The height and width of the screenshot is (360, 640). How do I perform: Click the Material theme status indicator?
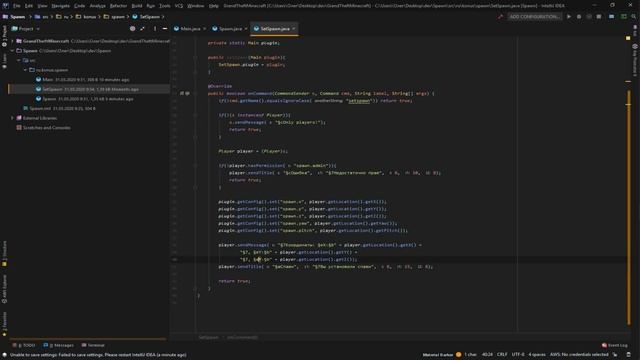[442, 355]
